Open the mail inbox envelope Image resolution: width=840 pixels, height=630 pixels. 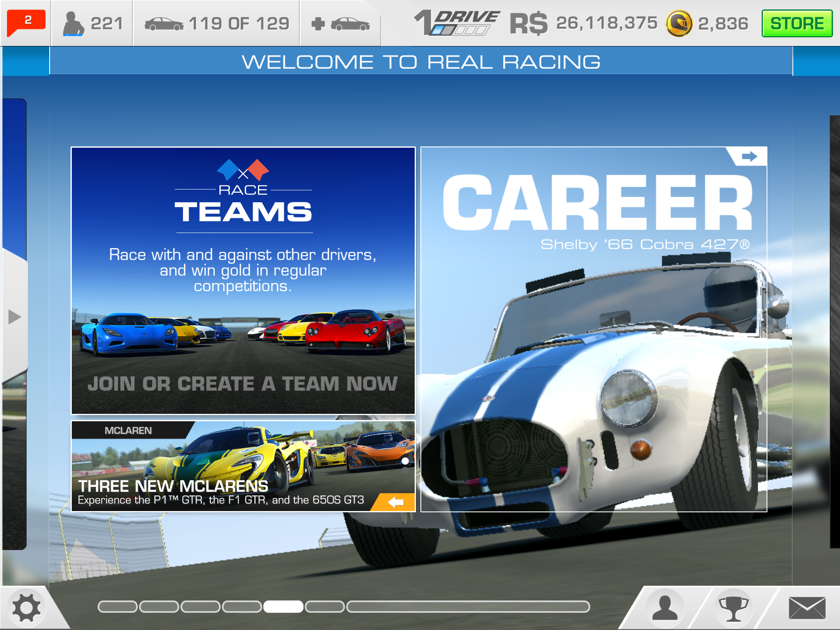click(x=807, y=608)
